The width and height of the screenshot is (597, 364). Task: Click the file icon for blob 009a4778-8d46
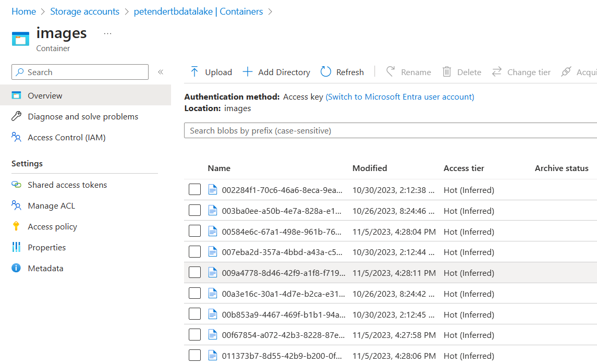(213, 273)
